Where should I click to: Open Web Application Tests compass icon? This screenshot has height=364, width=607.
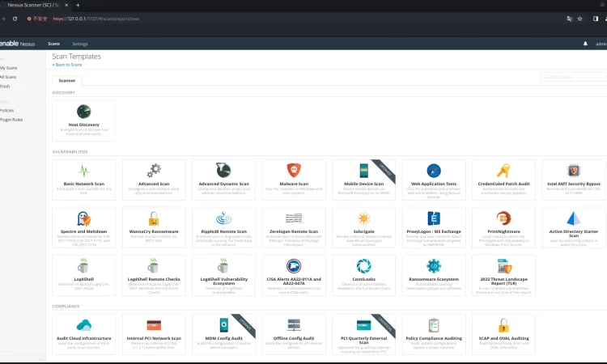point(434,170)
